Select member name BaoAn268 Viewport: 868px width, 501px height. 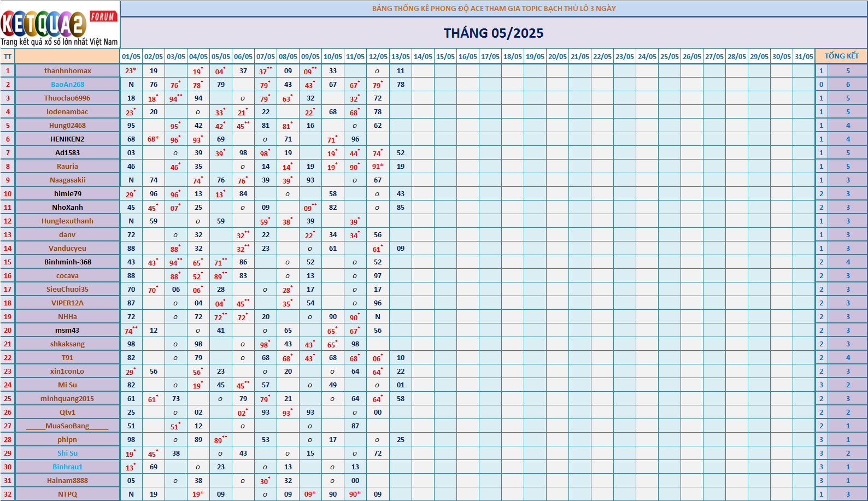pos(68,84)
